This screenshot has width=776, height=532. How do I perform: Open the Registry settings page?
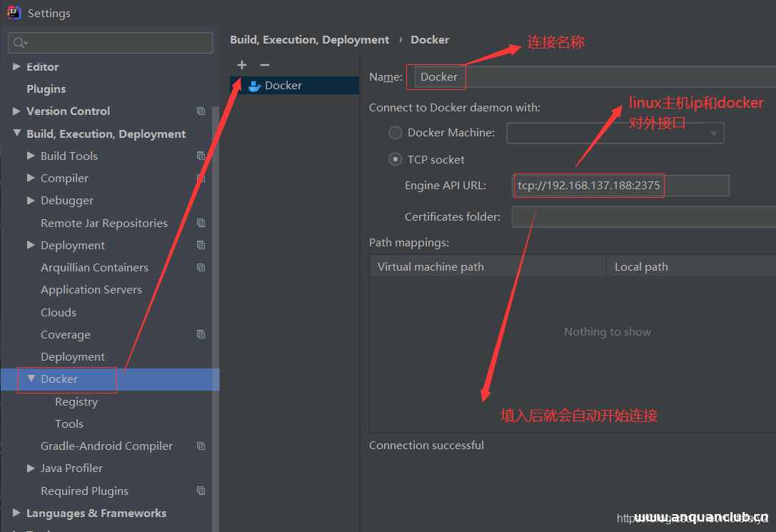tap(76, 402)
